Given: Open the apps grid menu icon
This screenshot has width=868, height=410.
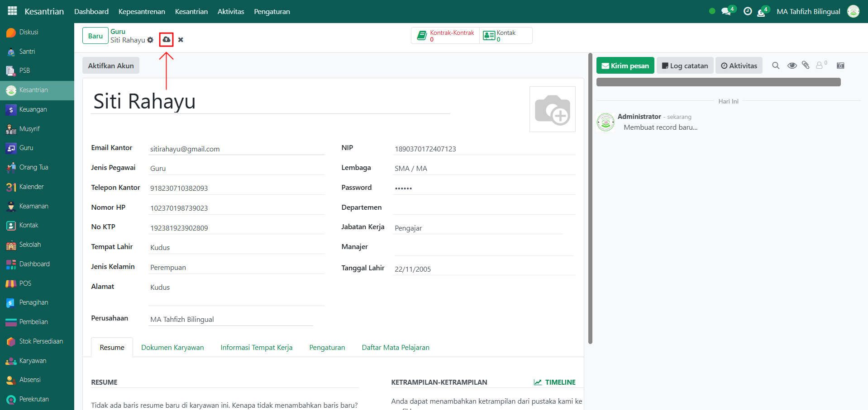Looking at the screenshot, I should 12,11.
